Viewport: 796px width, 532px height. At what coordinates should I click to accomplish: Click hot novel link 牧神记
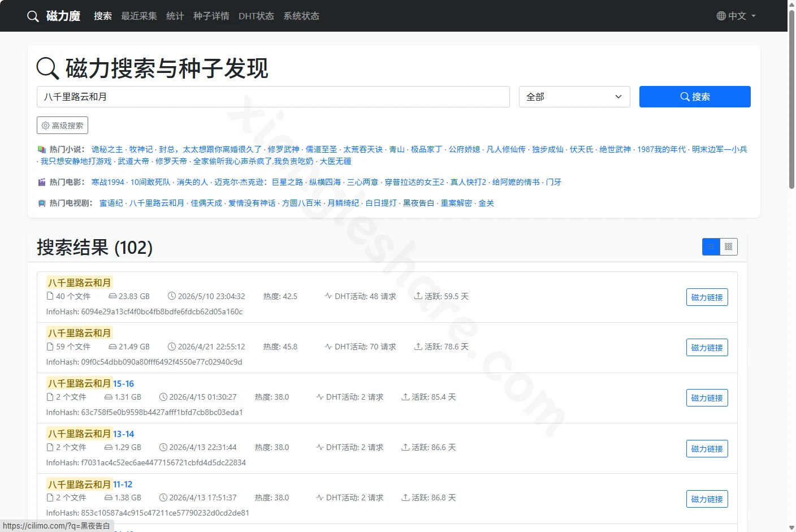(x=141, y=149)
